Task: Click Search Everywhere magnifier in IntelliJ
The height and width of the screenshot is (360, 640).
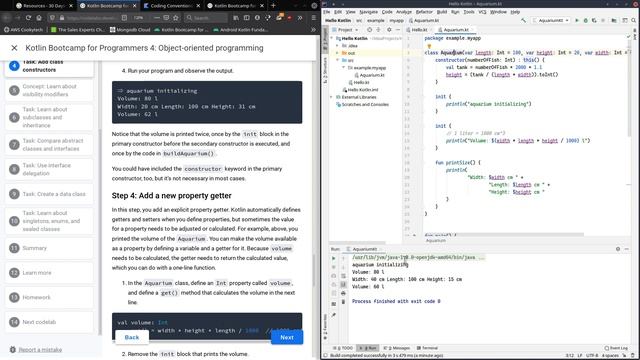Action: click(633, 20)
